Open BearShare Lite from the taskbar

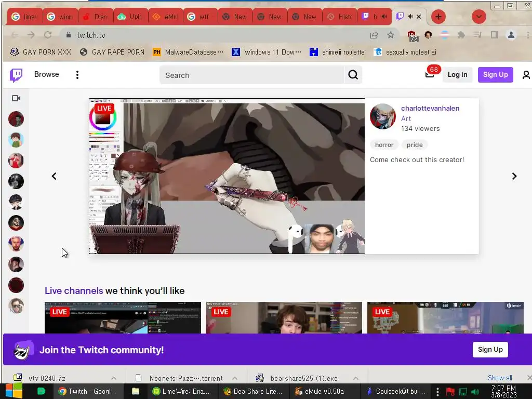[x=253, y=391]
